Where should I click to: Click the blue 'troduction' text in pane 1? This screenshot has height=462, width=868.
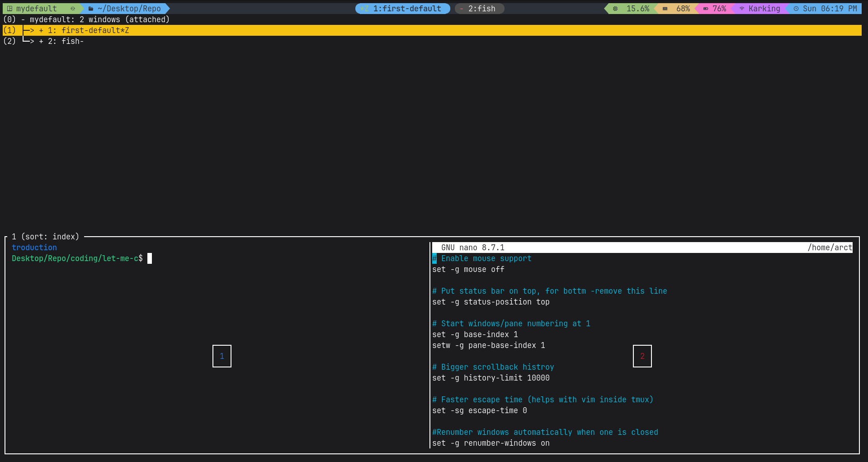[34, 248]
